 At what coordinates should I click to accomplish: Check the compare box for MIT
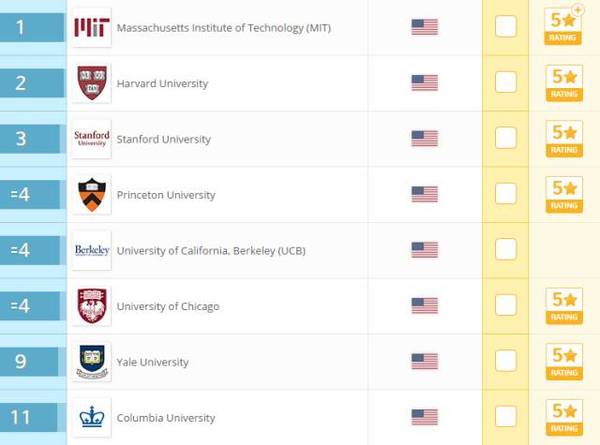(x=506, y=27)
